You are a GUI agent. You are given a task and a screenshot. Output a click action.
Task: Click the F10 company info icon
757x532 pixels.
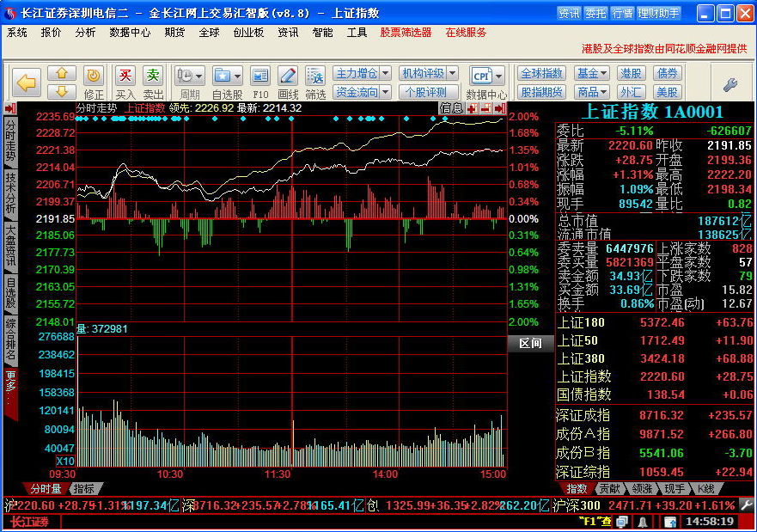click(260, 76)
